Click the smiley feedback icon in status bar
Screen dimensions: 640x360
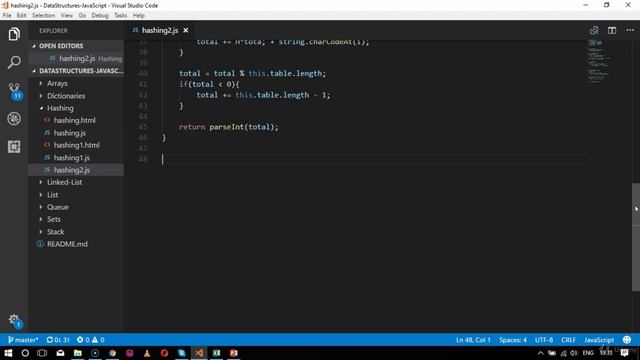point(627,340)
